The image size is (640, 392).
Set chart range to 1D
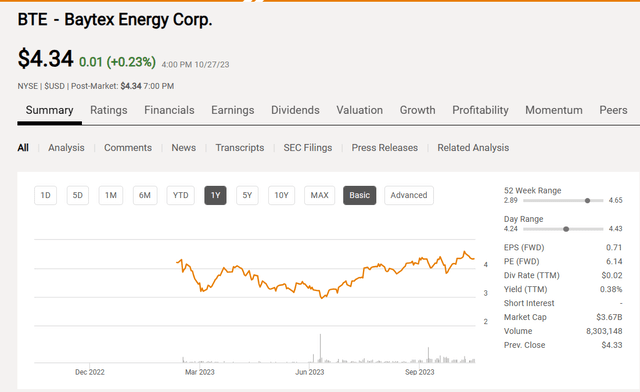(x=45, y=195)
